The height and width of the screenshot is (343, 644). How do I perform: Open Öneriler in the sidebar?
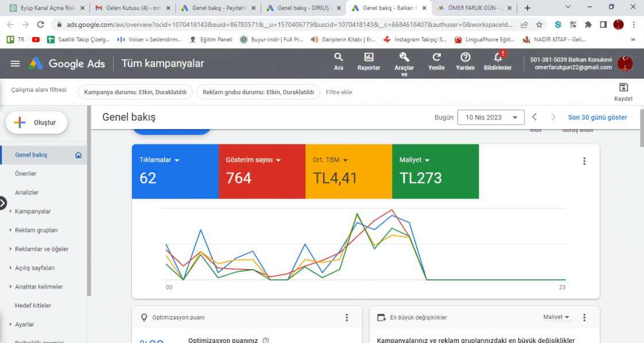coord(25,174)
